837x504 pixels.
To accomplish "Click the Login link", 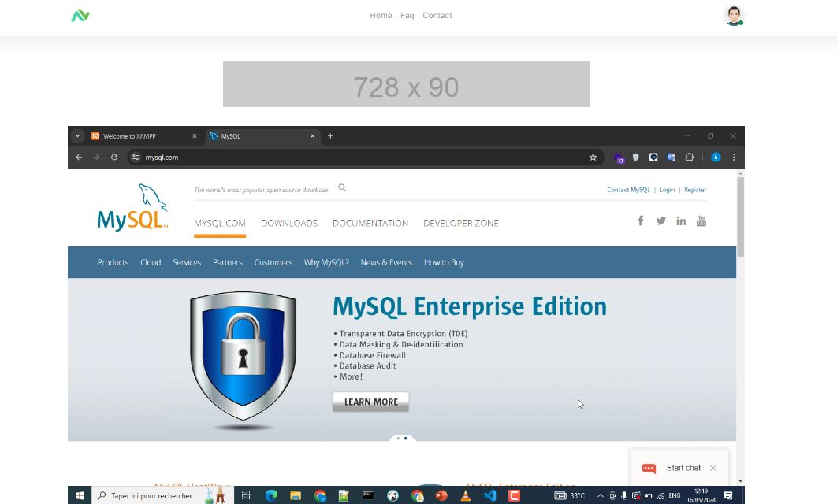I will 668,190.
